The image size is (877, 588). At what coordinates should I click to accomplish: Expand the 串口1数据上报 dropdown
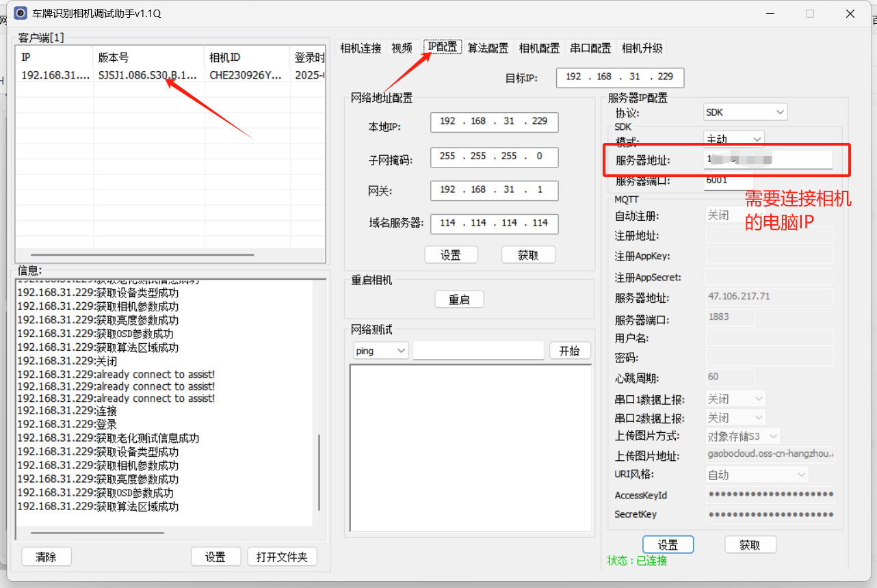pyautogui.click(x=735, y=399)
